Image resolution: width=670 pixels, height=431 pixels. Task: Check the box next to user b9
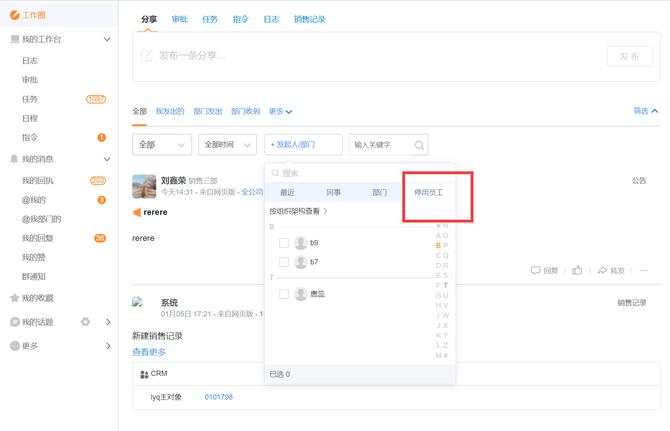pos(284,243)
